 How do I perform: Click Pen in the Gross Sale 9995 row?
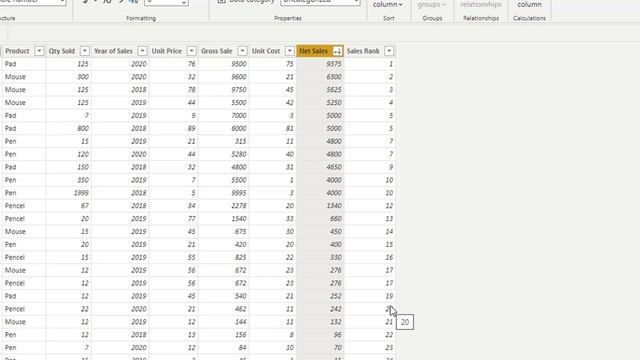(x=10, y=193)
